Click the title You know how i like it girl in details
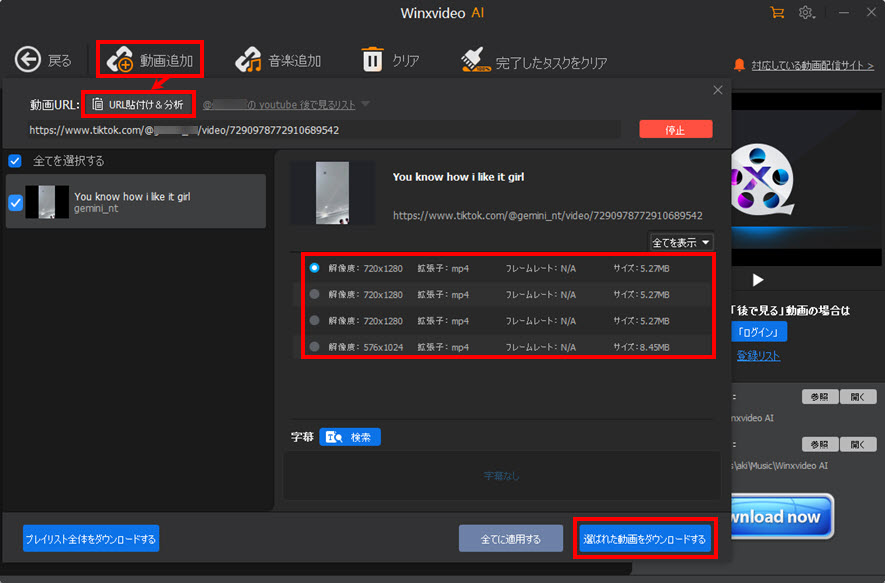 (x=458, y=177)
